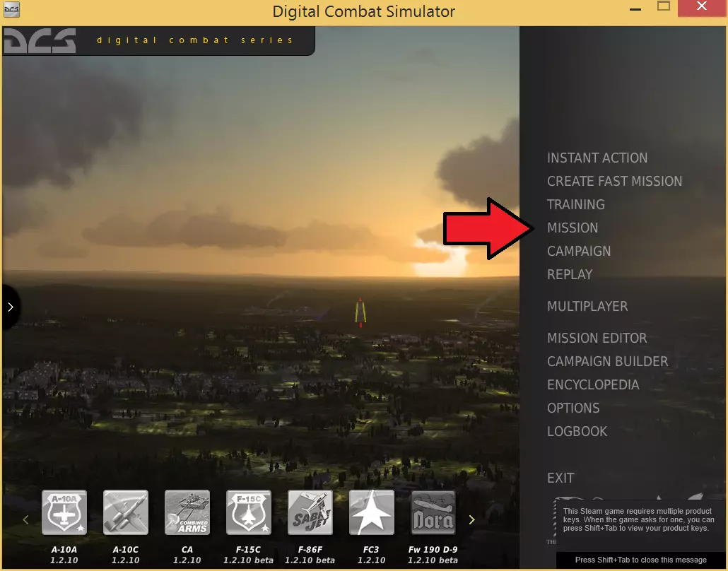This screenshot has height=571, width=728.
Task: Browse the Encyclopedia
Action: (x=594, y=385)
